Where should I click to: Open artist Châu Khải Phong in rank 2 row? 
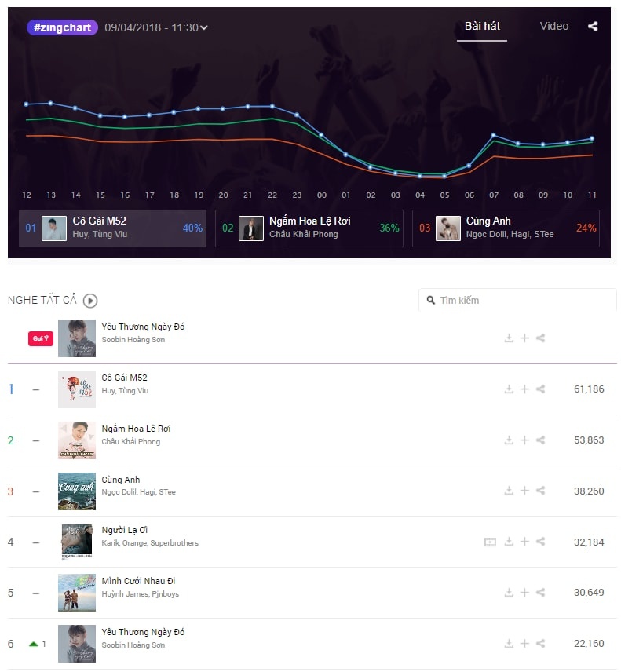click(x=130, y=442)
